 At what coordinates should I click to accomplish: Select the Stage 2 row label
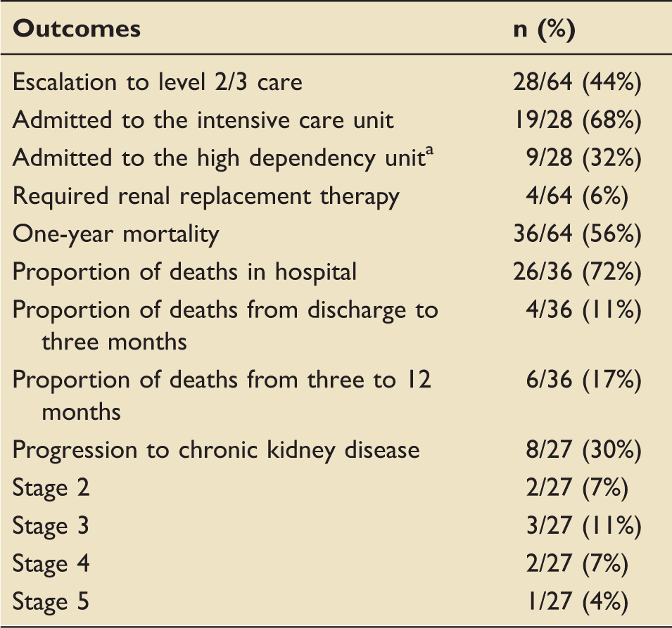(51, 488)
